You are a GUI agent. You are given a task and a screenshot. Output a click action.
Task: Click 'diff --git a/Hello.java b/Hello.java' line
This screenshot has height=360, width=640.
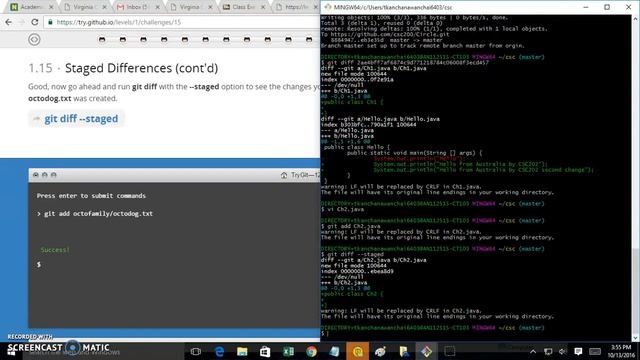(380, 119)
